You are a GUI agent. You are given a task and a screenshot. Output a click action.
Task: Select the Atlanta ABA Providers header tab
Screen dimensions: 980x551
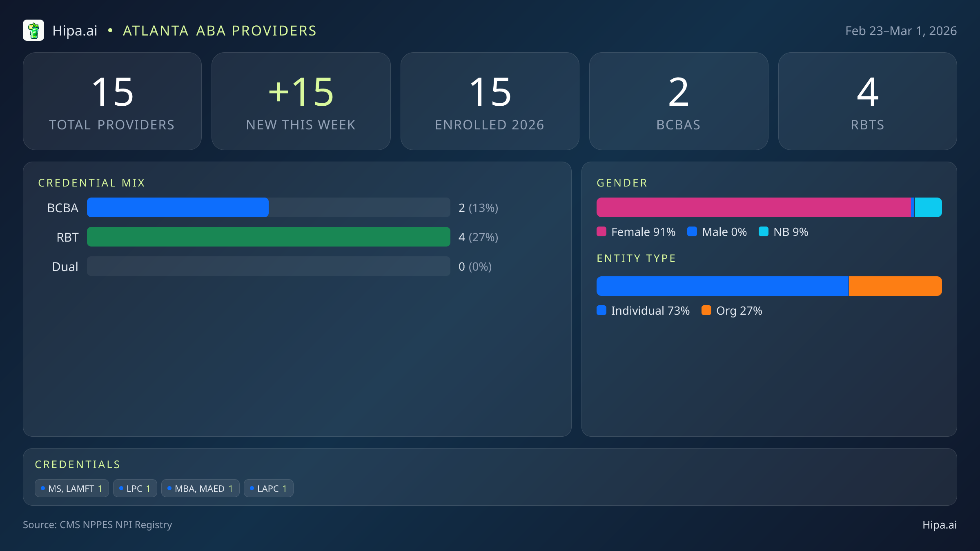(x=219, y=30)
